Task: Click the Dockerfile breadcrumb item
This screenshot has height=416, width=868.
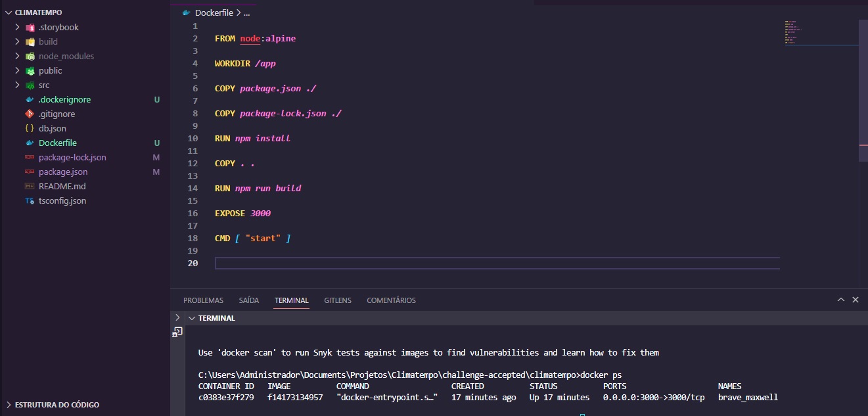Action: coord(214,12)
